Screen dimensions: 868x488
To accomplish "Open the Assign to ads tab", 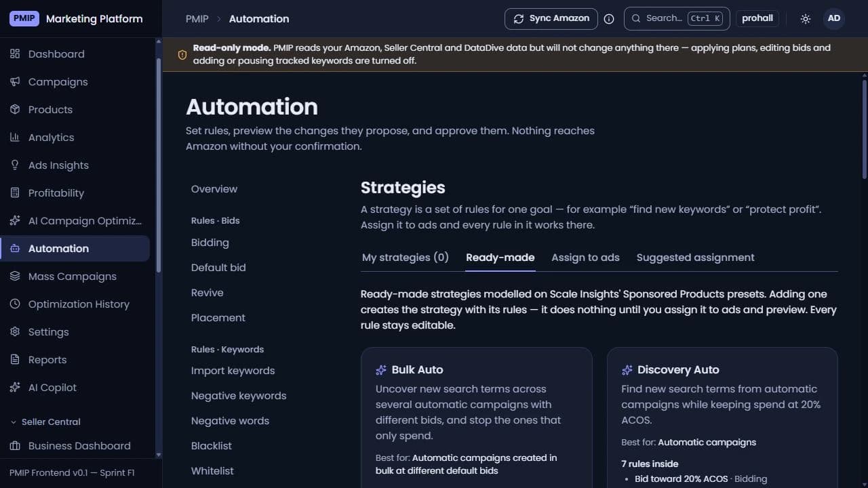I will [x=585, y=258].
